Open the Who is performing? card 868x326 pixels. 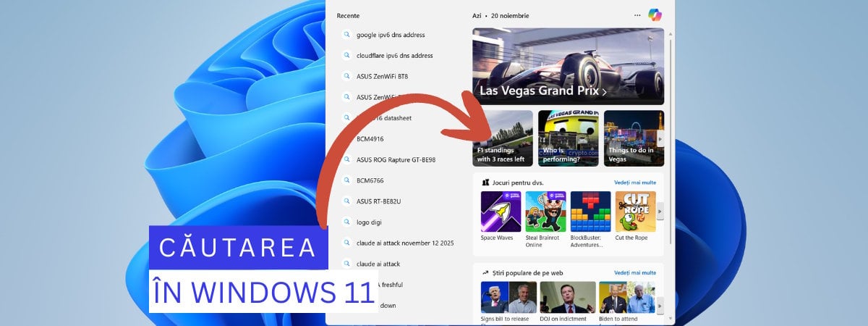[569, 138]
